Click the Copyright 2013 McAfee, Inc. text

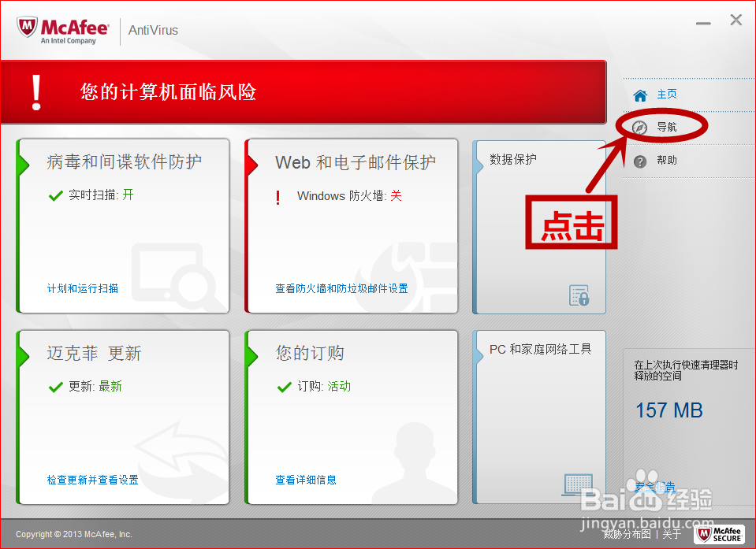[74, 534]
